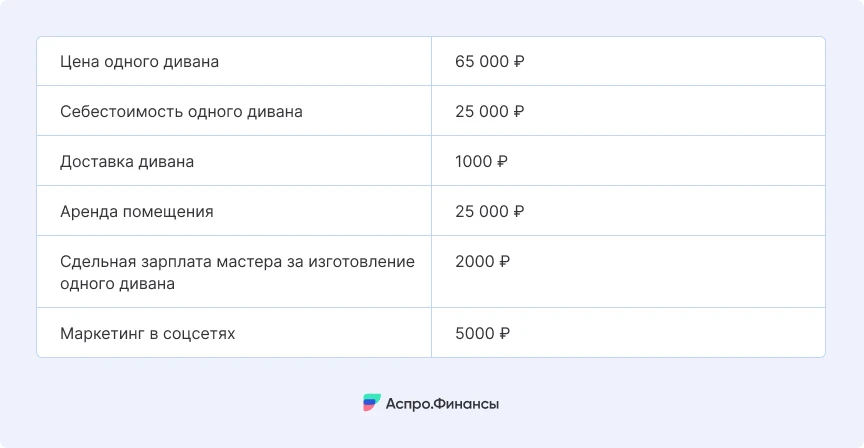
Task: Click the ruble sign after 65 000
Action: tap(519, 62)
